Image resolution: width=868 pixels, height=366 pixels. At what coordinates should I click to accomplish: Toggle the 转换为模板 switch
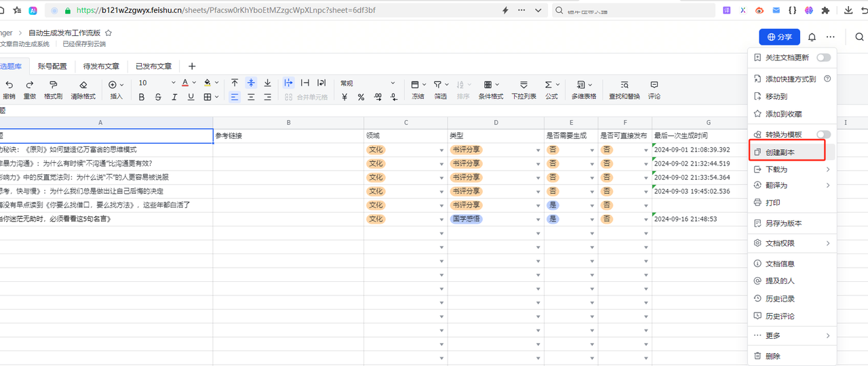coord(823,134)
